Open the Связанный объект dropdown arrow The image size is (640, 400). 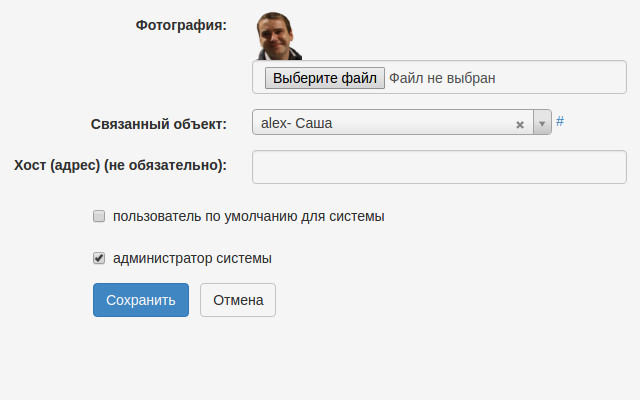click(543, 124)
